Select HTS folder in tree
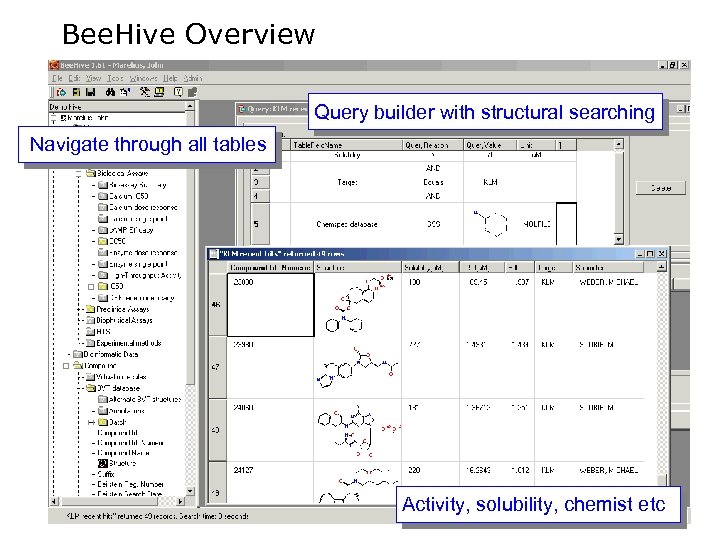Viewport: 720px width, 540px height. (x=103, y=332)
